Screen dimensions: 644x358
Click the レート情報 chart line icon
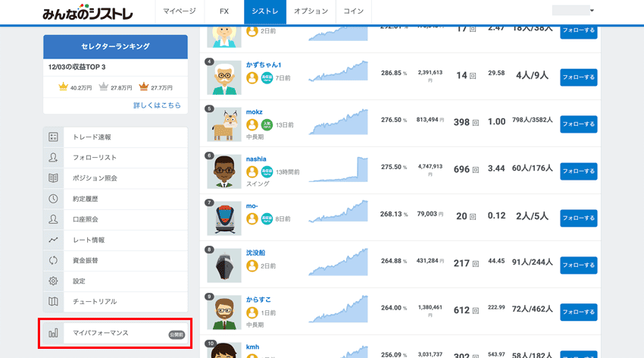coord(53,240)
